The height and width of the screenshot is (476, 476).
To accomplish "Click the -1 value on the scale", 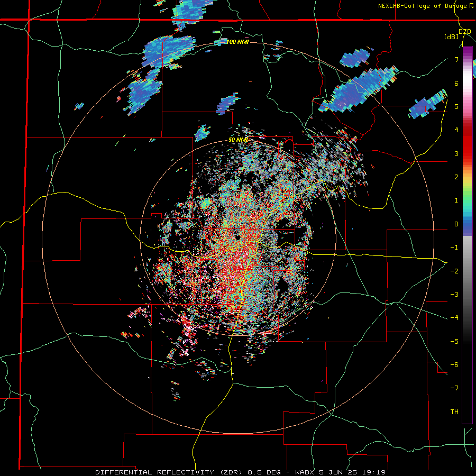I will coord(454,248).
